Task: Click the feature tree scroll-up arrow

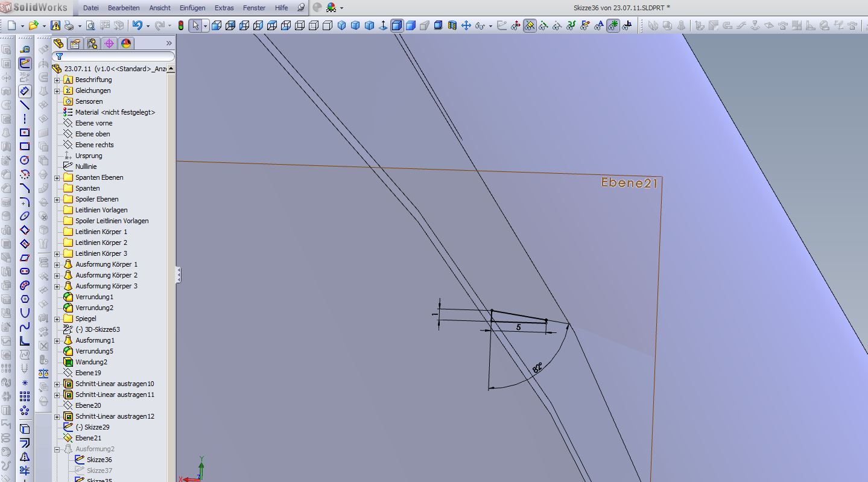Action: (x=171, y=69)
